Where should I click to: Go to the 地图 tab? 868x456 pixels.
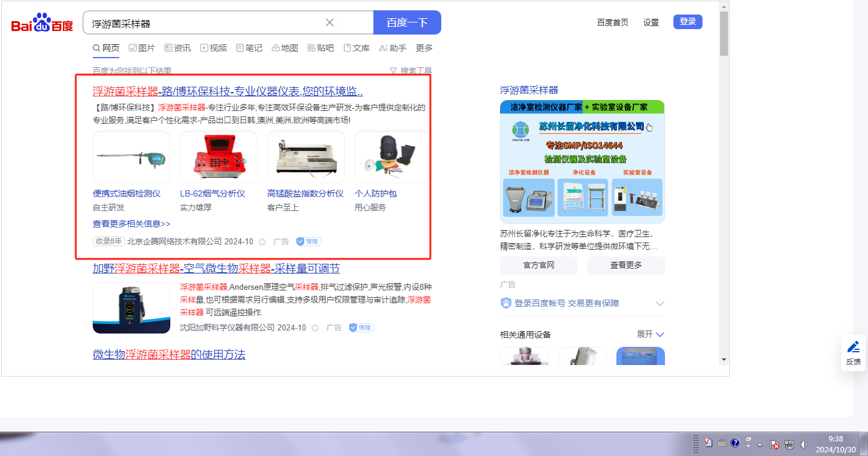tap(285, 48)
